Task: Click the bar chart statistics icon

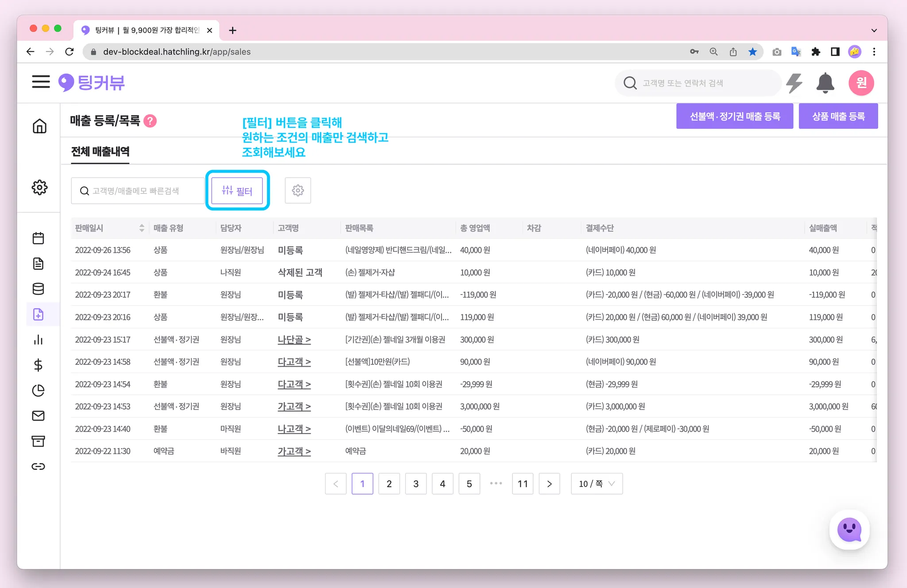Action: click(x=39, y=340)
